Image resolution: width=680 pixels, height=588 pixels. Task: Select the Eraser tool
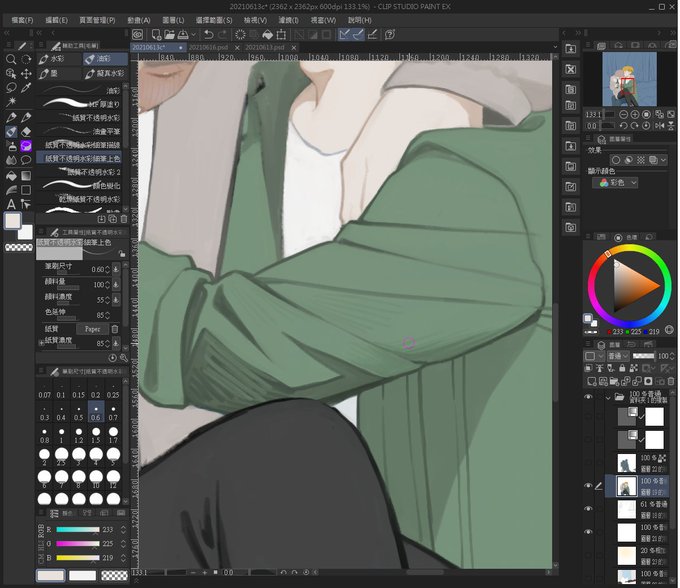(26, 131)
